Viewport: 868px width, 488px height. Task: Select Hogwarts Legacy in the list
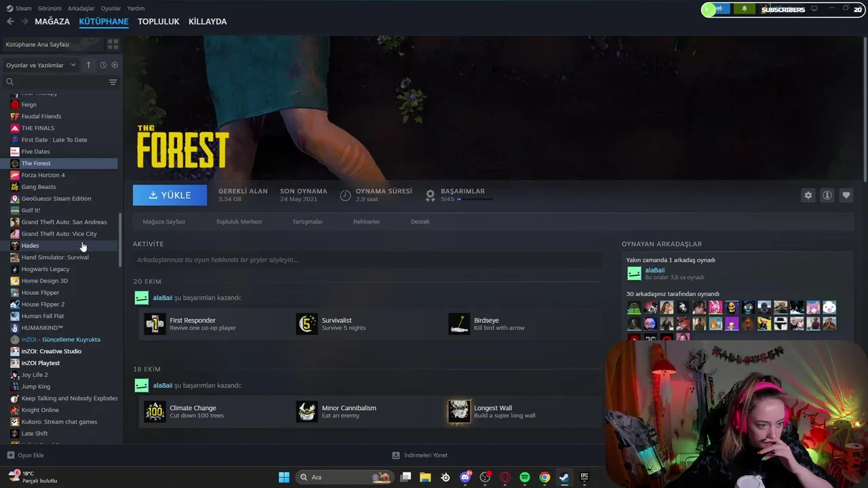coord(64,269)
